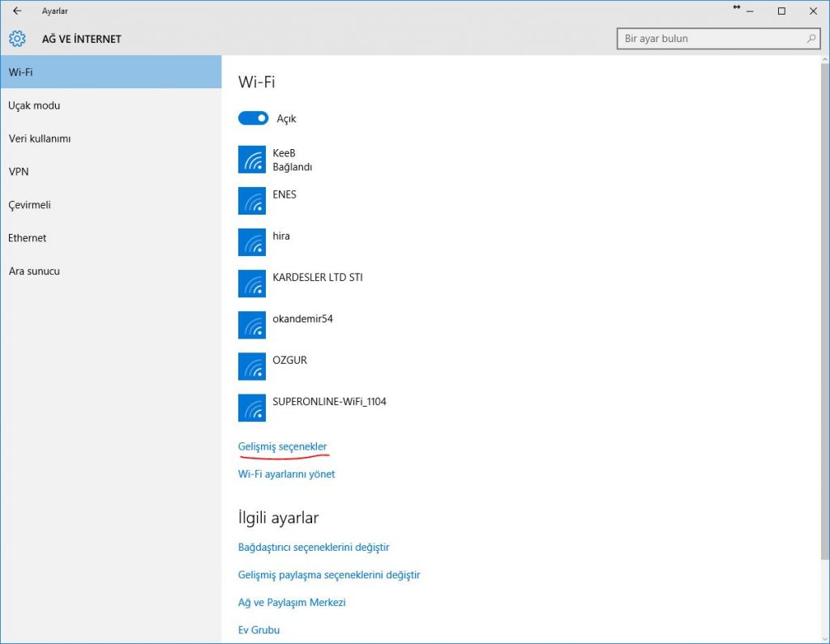Open Bağdaştırıcı seçeneklerini değiştir link
The image size is (830, 644).
314,548
